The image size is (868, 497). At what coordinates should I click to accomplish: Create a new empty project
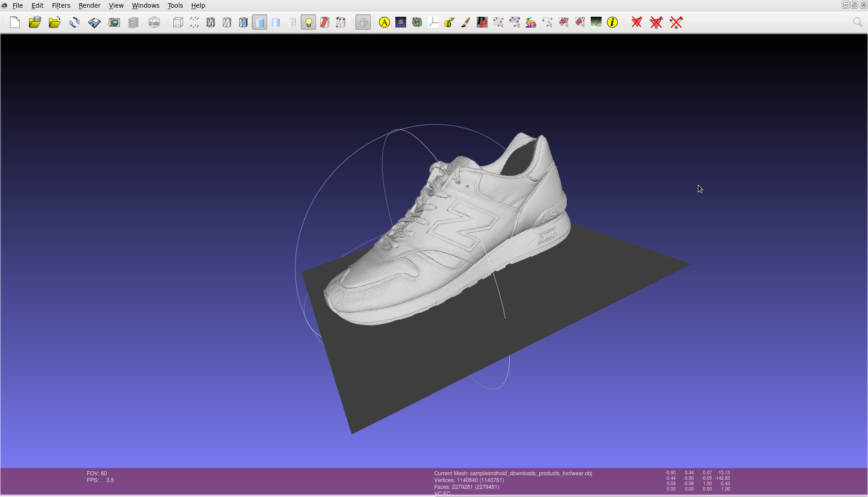[15, 22]
